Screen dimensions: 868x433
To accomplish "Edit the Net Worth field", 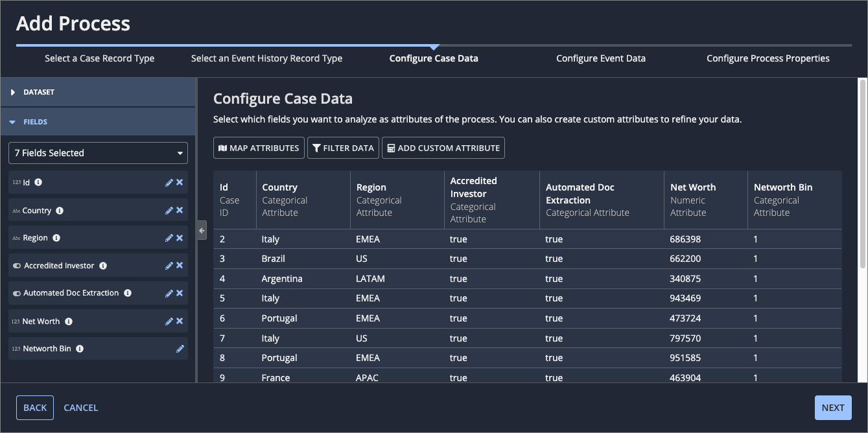I will (x=169, y=322).
